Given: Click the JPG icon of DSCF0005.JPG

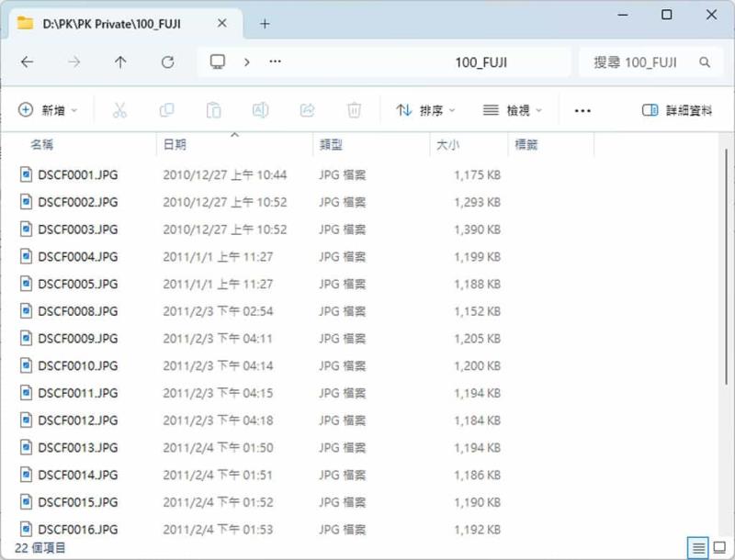Looking at the screenshot, I should (27, 284).
